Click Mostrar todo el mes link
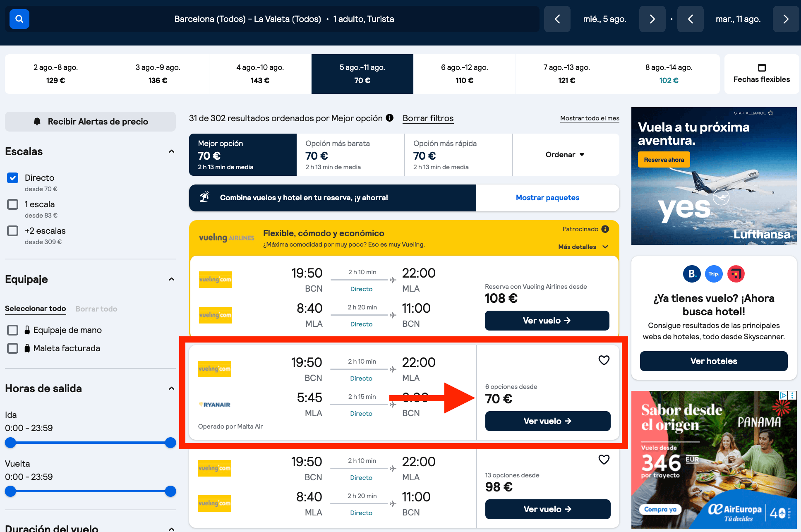This screenshot has width=801, height=532. coord(590,118)
